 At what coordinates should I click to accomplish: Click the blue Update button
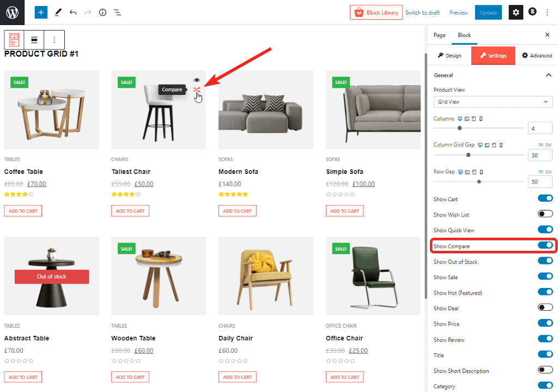pos(488,13)
